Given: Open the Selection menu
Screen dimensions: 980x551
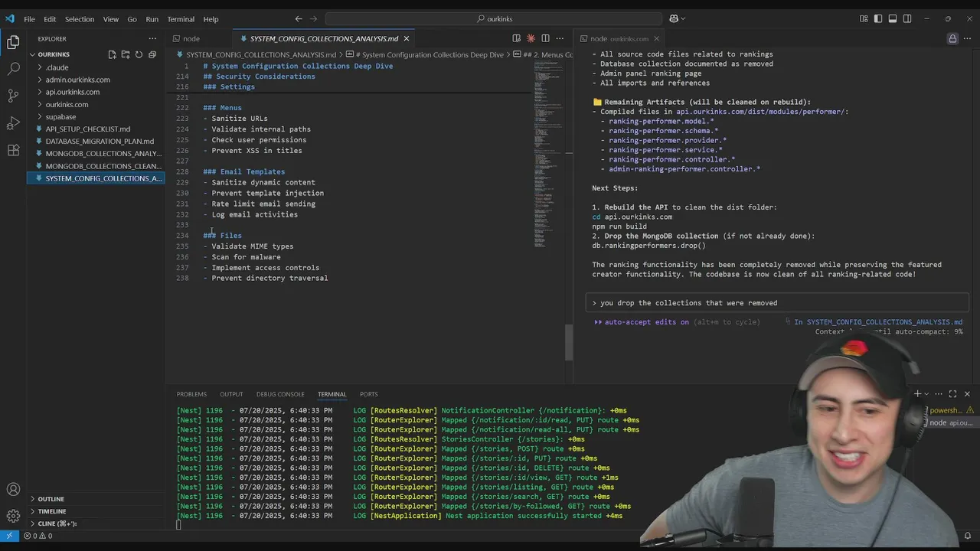Looking at the screenshot, I should (80, 19).
